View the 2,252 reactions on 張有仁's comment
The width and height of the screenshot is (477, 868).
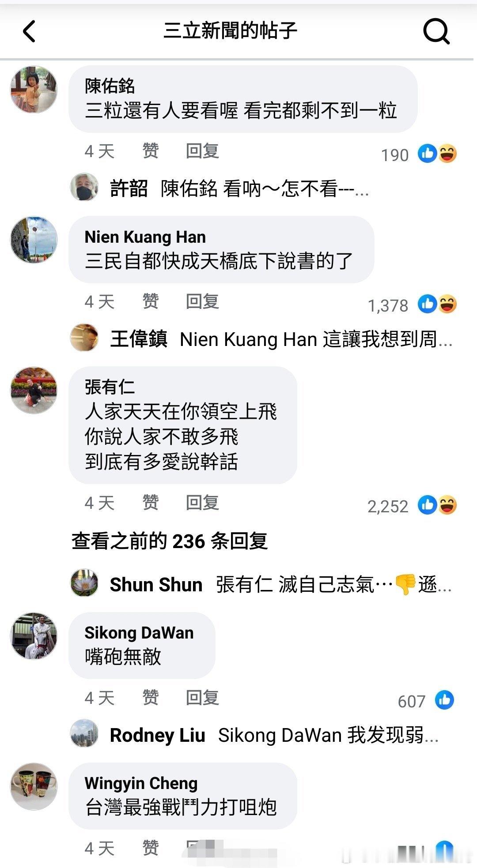(413, 506)
